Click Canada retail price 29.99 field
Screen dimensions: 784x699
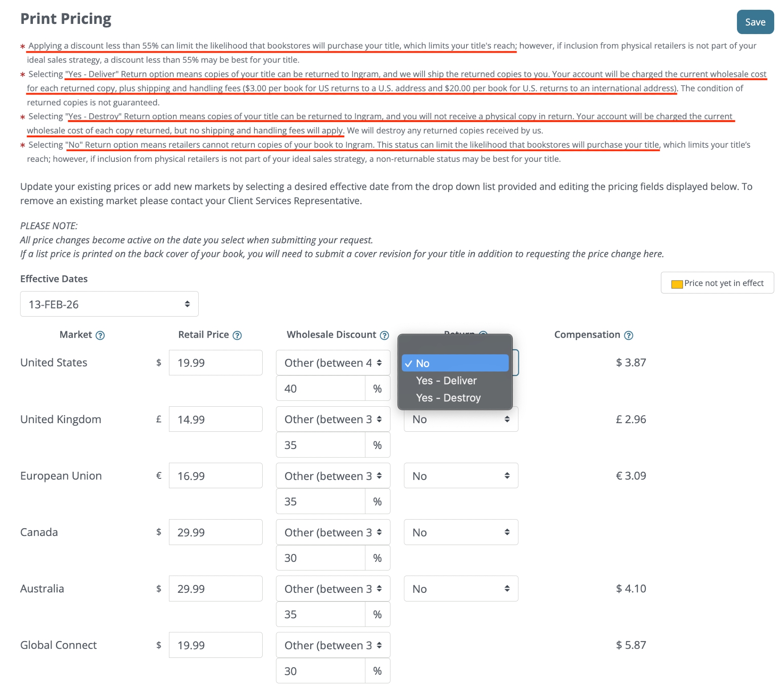215,532
